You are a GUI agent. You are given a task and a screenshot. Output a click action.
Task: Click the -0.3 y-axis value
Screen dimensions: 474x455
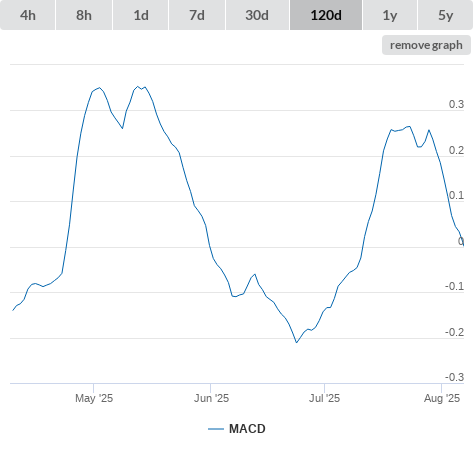(x=454, y=377)
